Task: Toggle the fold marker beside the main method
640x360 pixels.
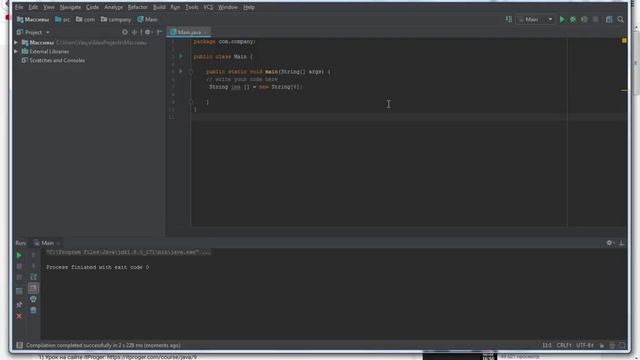Action: (191, 72)
